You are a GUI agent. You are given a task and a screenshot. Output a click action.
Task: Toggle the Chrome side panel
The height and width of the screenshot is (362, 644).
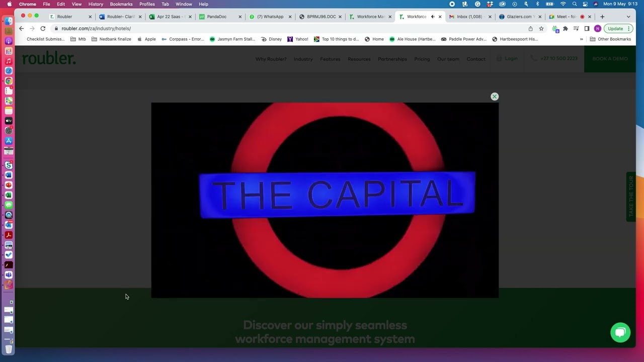[587, 29]
